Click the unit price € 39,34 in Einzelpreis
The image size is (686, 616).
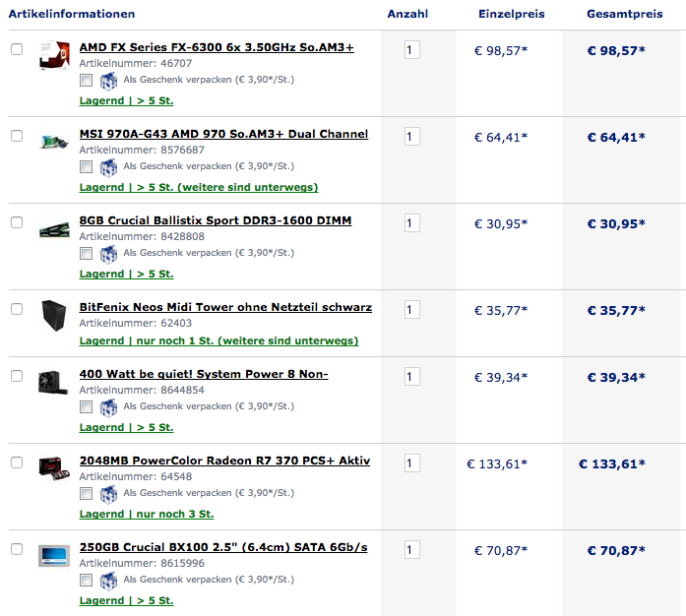click(501, 378)
